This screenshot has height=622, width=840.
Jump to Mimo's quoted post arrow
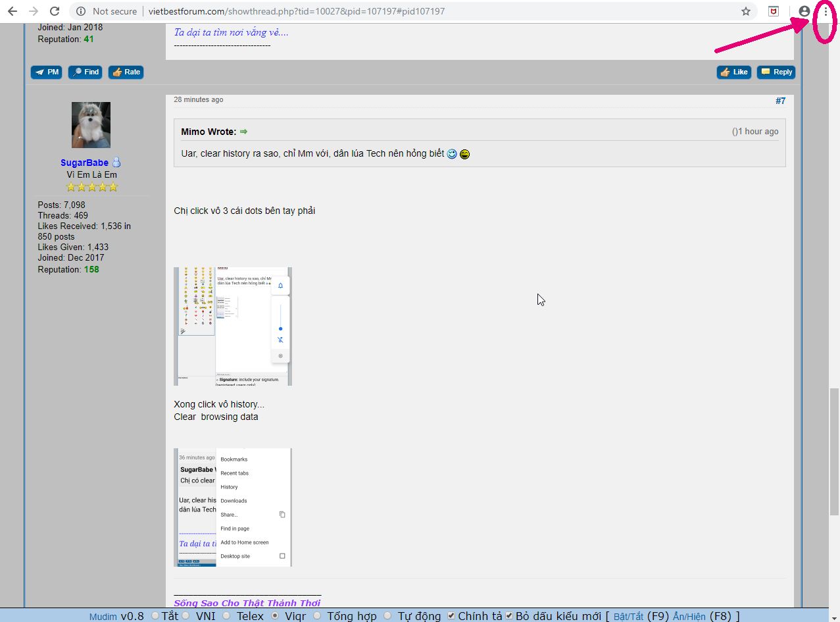pos(243,132)
